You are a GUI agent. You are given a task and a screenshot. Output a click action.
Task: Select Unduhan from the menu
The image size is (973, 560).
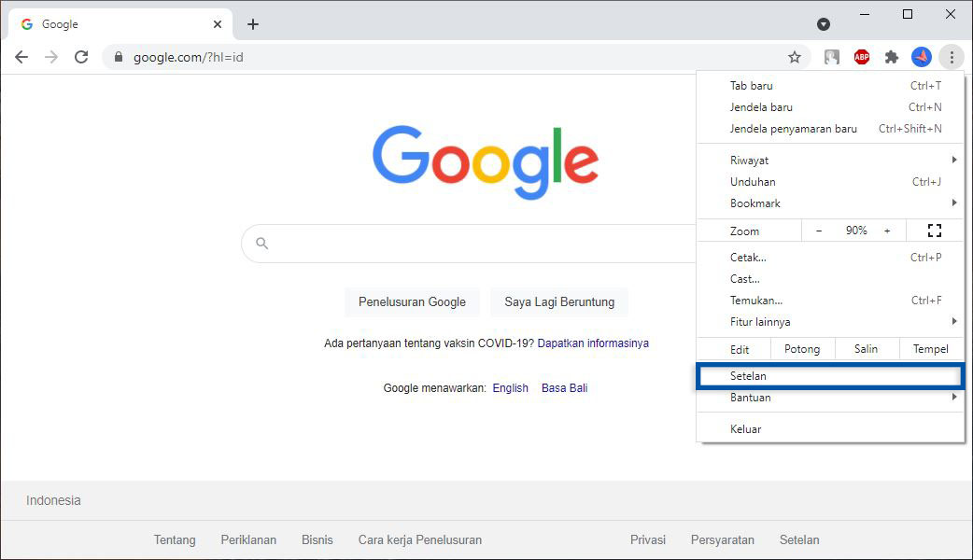tap(753, 181)
